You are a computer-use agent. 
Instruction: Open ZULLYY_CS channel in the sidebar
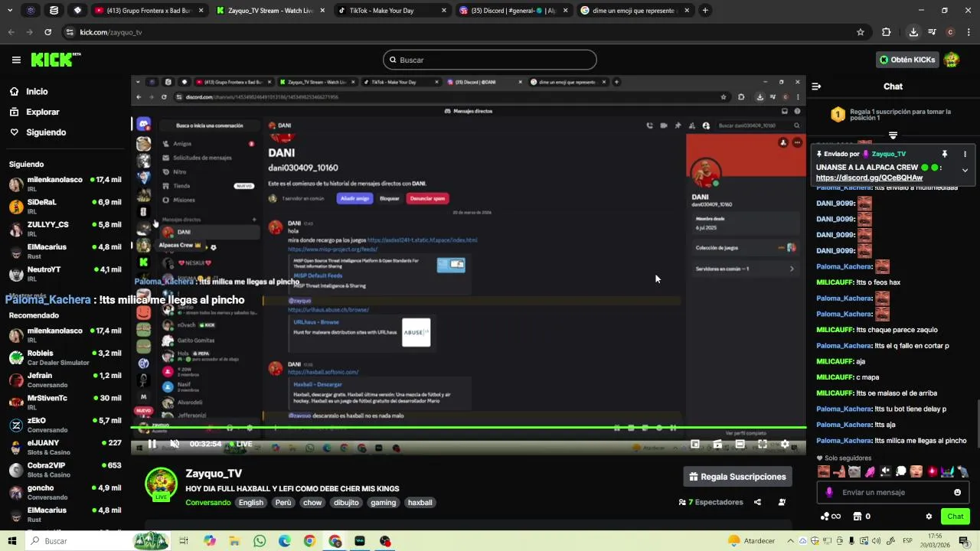coord(65,229)
